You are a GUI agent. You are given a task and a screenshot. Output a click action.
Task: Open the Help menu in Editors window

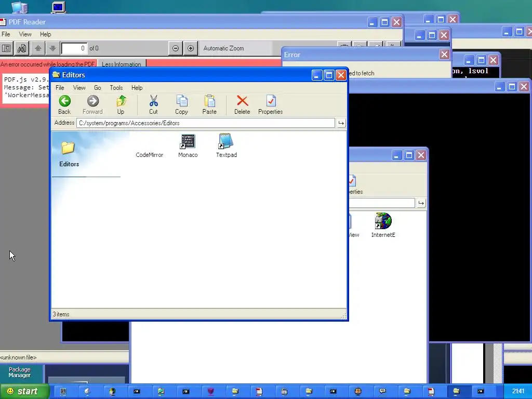pos(137,88)
